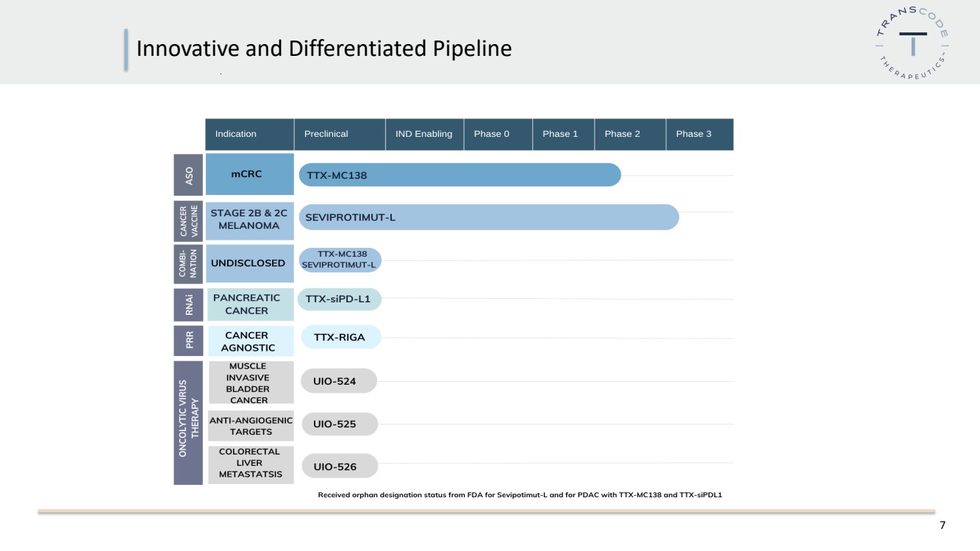Click the TTX-RIGA pill
The image size is (980, 551).
click(341, 337)
